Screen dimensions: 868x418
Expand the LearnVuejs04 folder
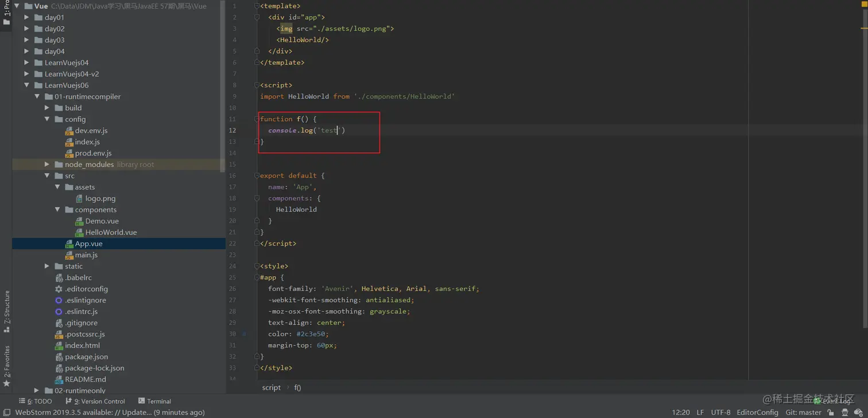pyautogui.click(x=26, y=63)
